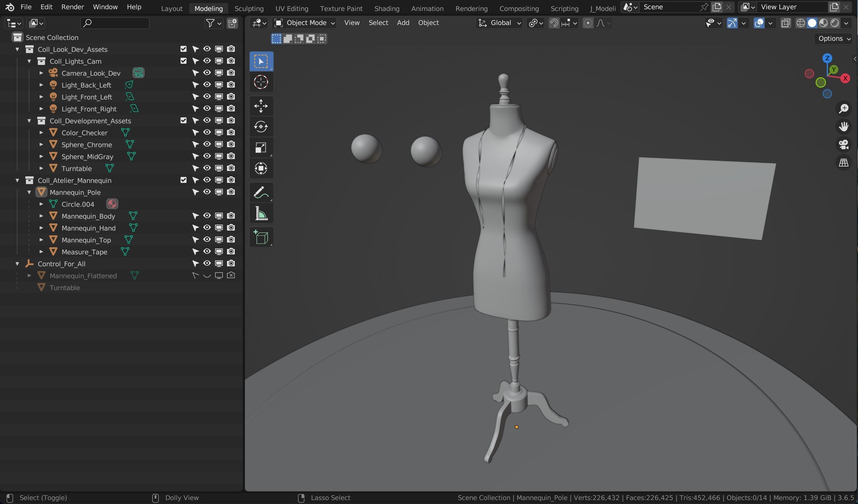Viewport: 858px width, 504px height.
Task: Open the File menu
Action: coord(26,7)
